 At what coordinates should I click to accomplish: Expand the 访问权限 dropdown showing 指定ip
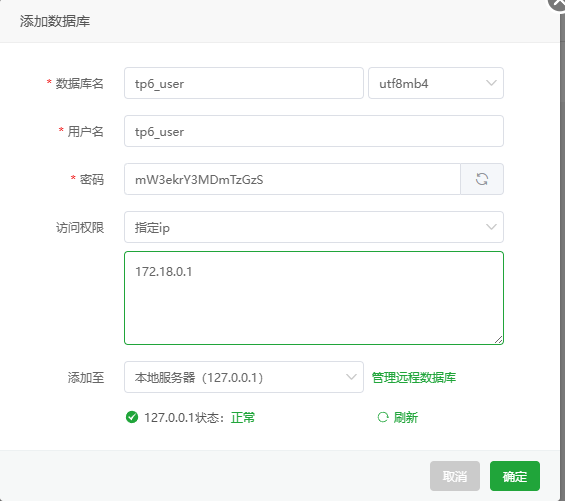point(314,227)
